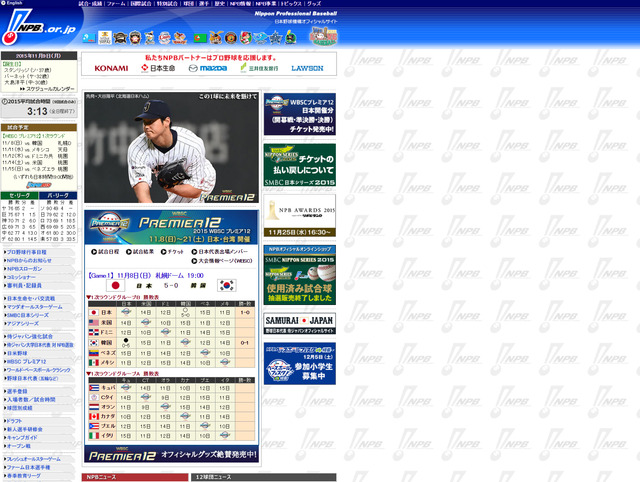Viewport: 640px width, 482px height.
Task: Click the Puerto Rico flag in Group A
Action: (x=94, y=426)
